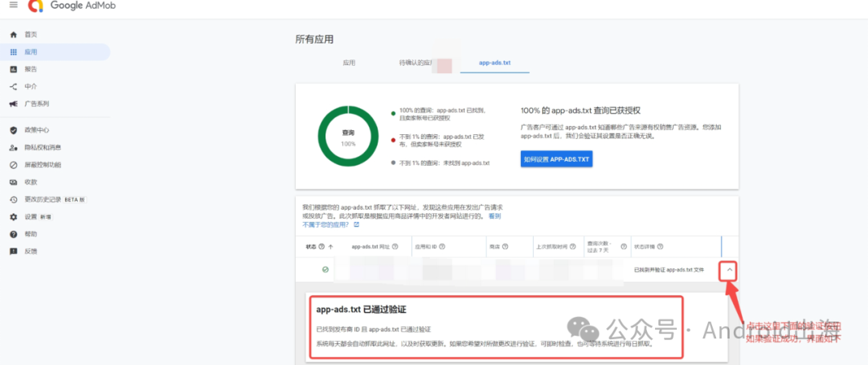Click 所有应用 page heading
The width and height of the screenshot is (868, 365).
click(x=314, y=39)
